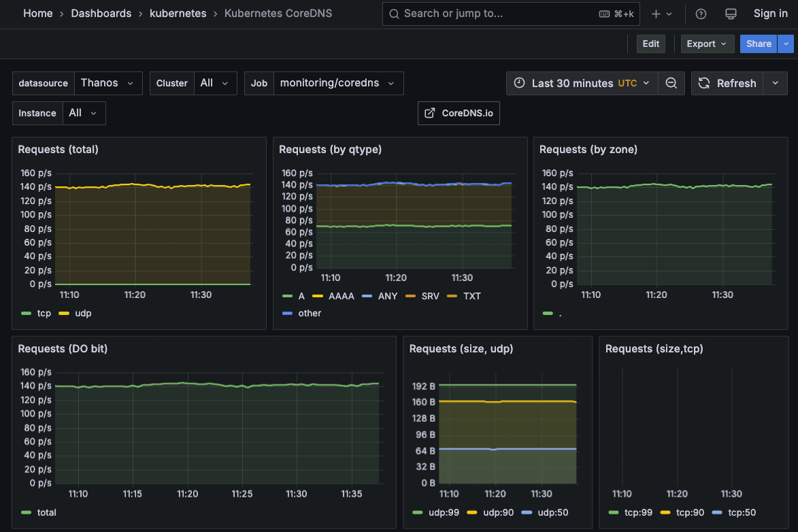Click the blue Share button
This screenshot has width=798, height=532.
[759, 44]
